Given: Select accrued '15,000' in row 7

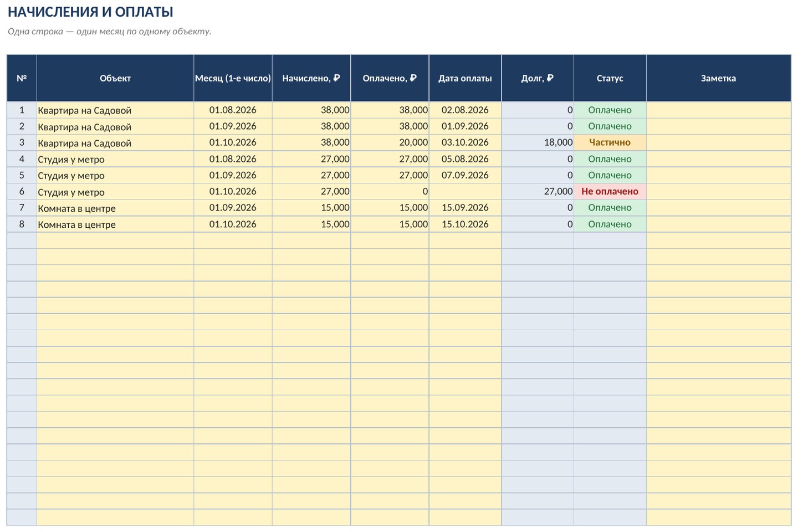Looking at the screenshot, I should (311, 208).
